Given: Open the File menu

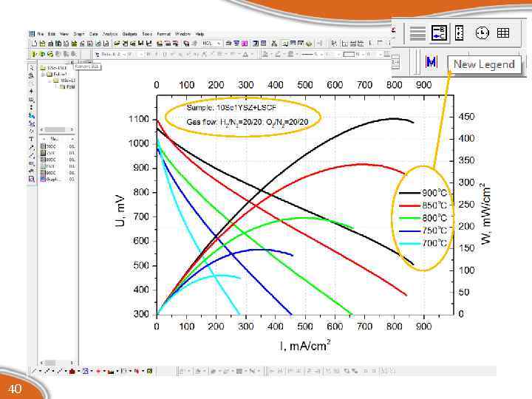Looking at the screenshot, I should point(41,34).
